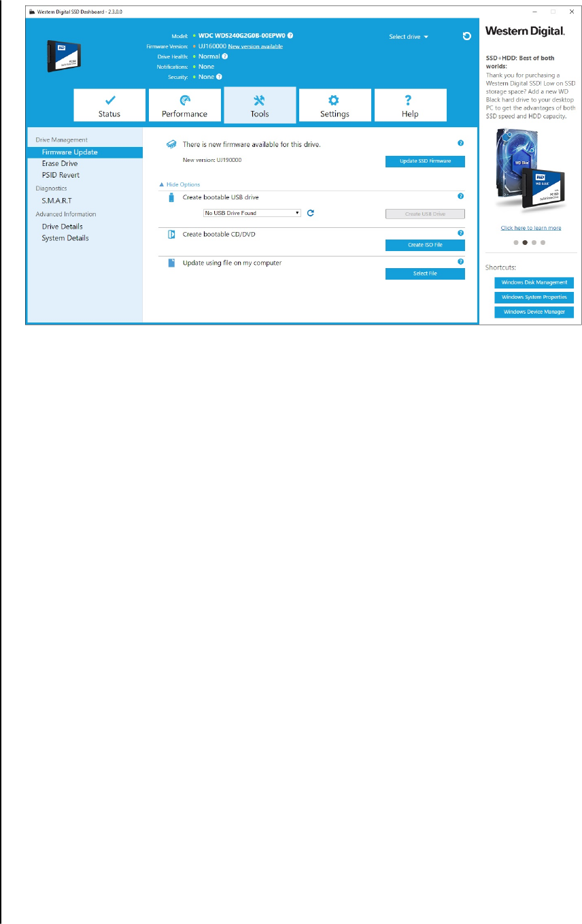Image resolution: width=582 pixels, height=924 pixels.
Task: Click the New version: UJ190000 text
Action: 212,160
